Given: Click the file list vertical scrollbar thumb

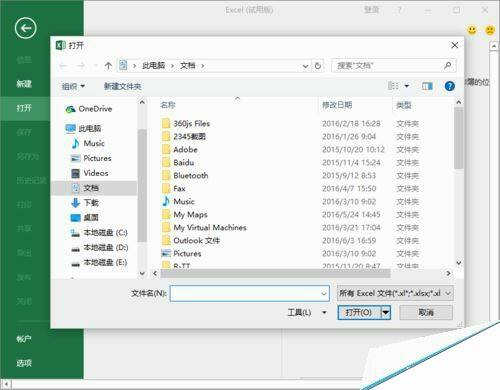Looking at the screenshot, I should pos(459,138).
